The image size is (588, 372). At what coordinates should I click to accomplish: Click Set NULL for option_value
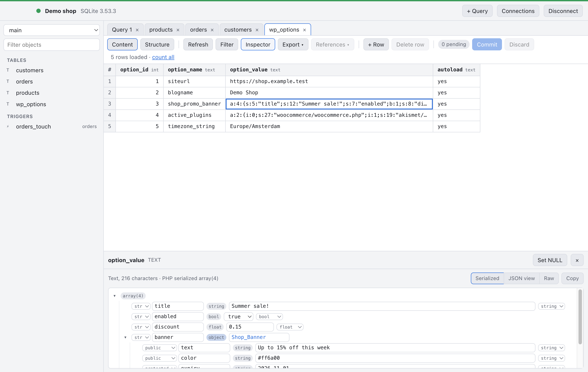[x=550, y=260]
